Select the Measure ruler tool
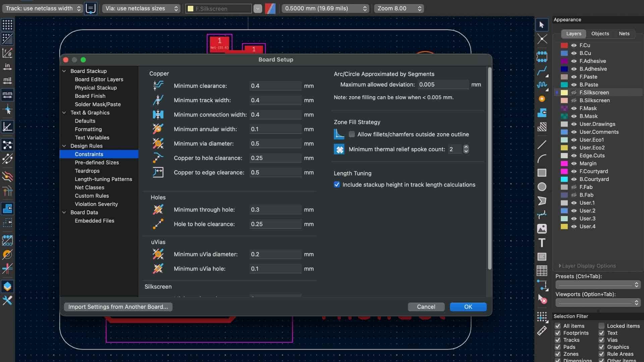The image size is (644, 362). click(x=542, y=331)
